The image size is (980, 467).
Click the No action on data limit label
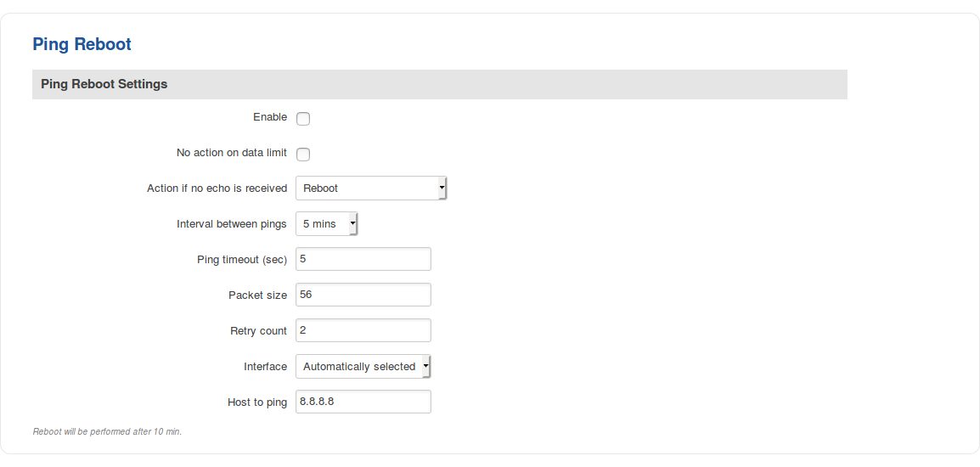tap(232, 153)
